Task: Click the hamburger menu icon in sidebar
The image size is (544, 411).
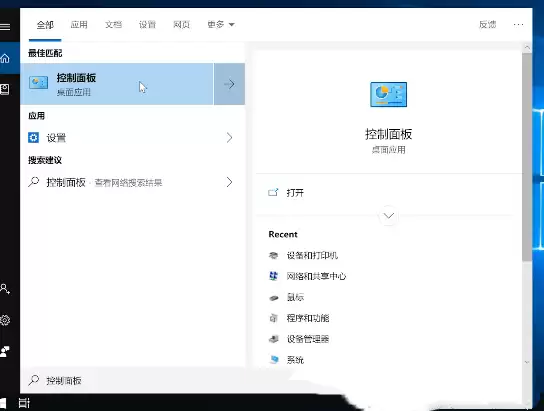Action: click(5, 27)
